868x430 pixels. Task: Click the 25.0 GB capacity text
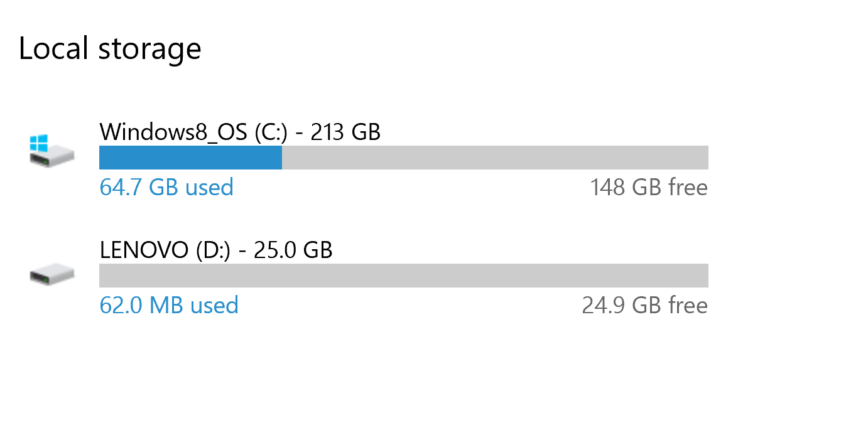pyautogui.click(x=293, y=250)
